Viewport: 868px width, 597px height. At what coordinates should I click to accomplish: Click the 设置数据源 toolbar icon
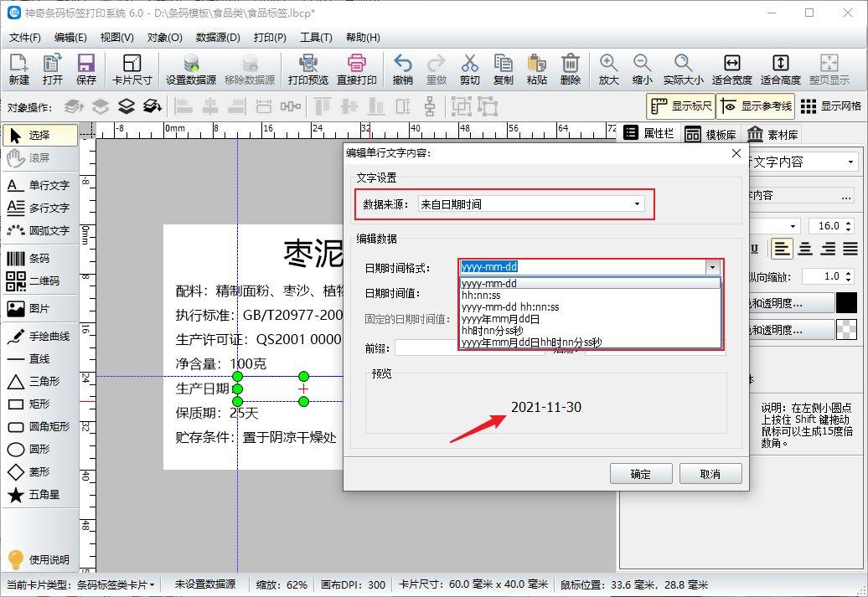190,69
